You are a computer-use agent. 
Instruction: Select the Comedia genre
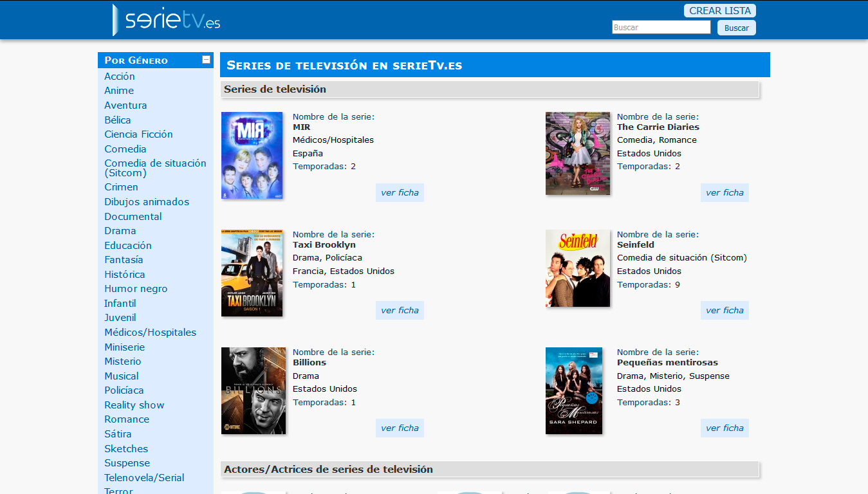[125, 149]
